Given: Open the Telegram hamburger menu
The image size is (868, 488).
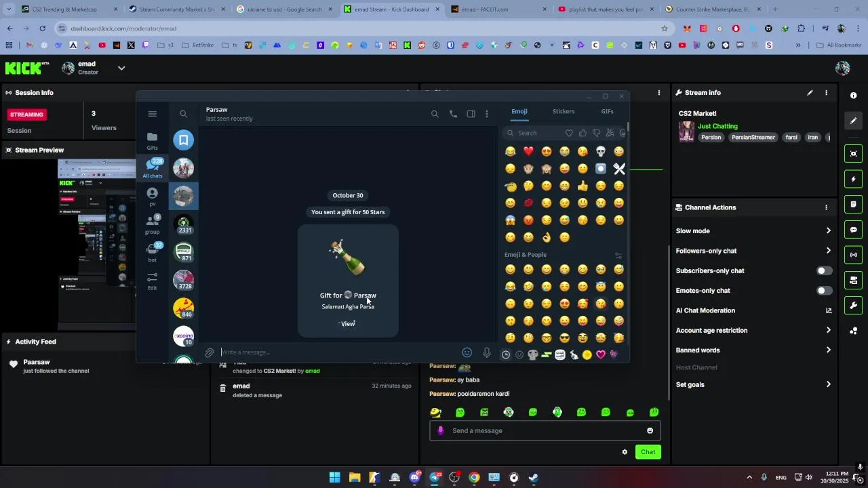Looking at the screenshot, I should (x=152, y=114).
